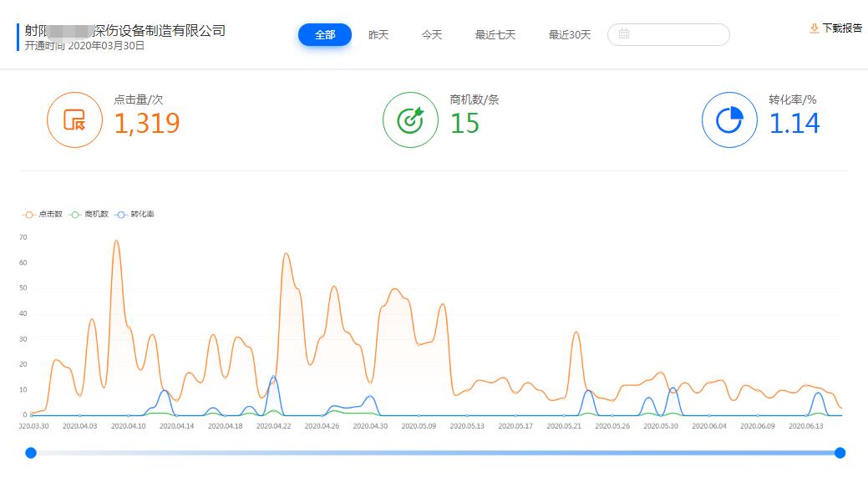Show data for 今天
Viewport: 868px width, 493px height.
click(x=431, y=35)
